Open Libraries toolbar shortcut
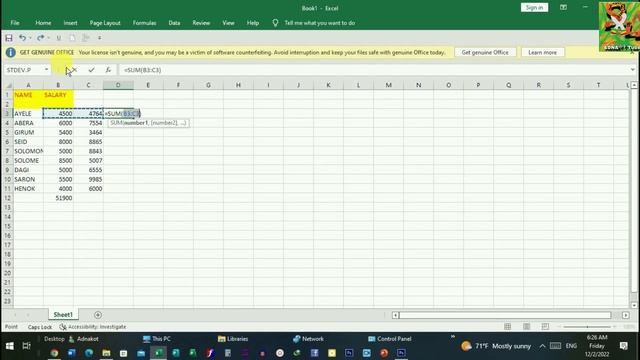The image size is (640, 360). tap(233, 339)
